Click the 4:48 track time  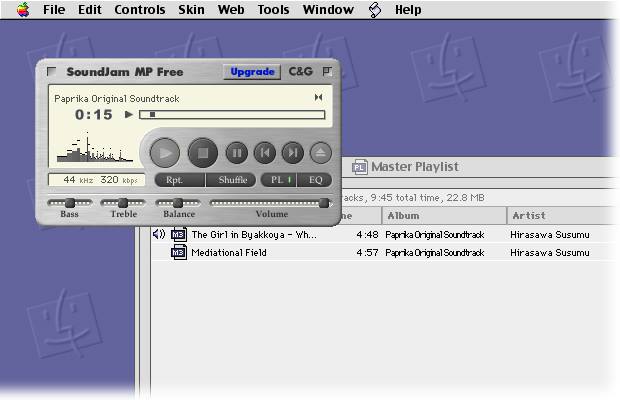click(x=367, y=234)
